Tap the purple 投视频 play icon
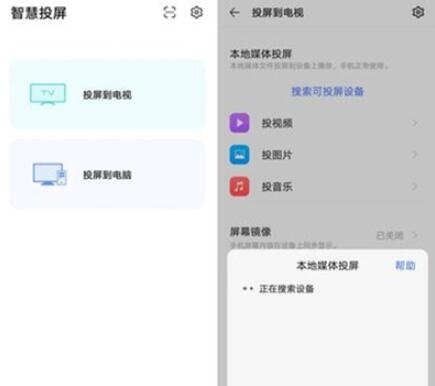435x386 pixels. 239,123
